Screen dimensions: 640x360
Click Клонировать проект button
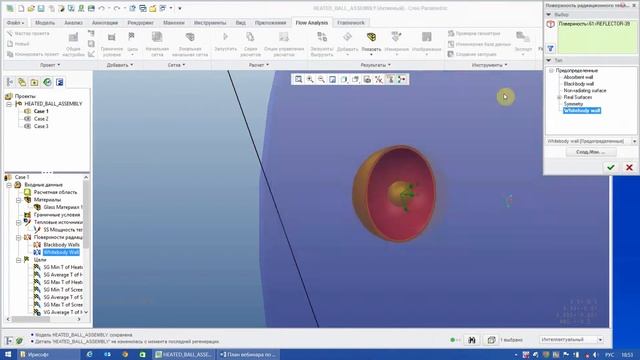point(33,54)
